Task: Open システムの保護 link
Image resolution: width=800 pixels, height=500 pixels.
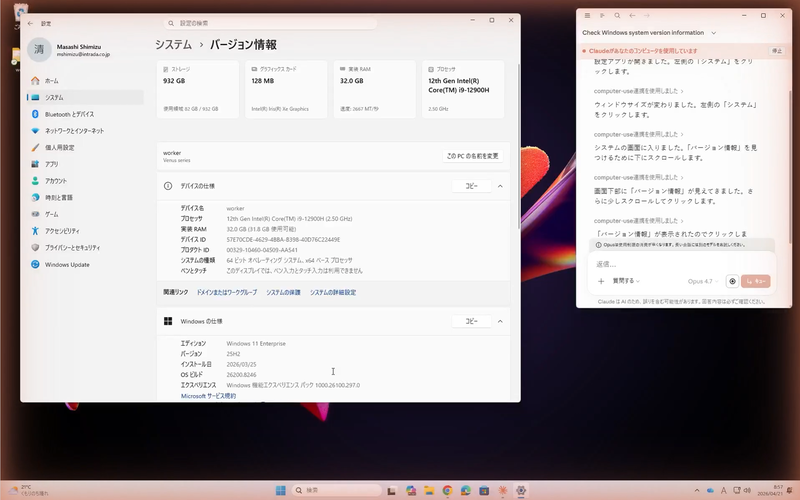Action: tap(283, 292)
